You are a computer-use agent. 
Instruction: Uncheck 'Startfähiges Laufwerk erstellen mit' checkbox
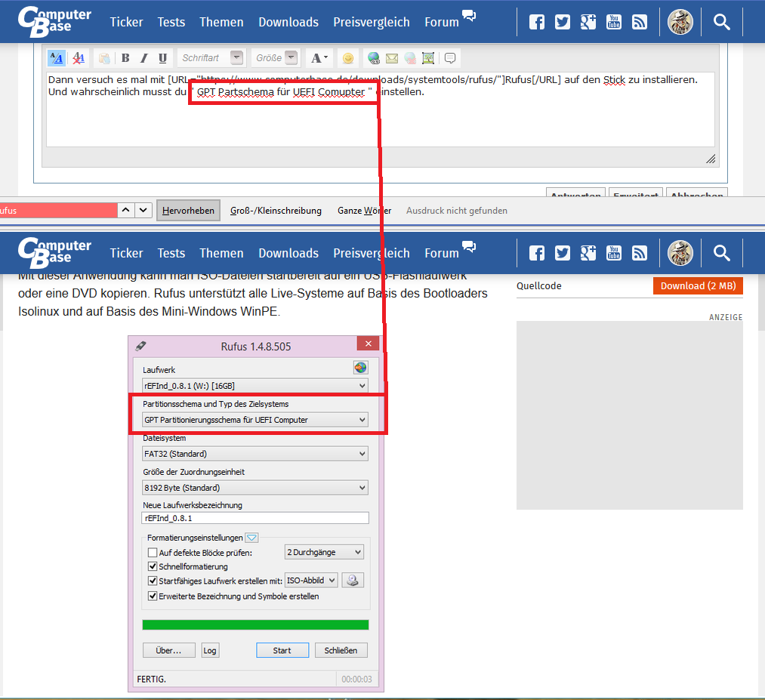(153, 581)
